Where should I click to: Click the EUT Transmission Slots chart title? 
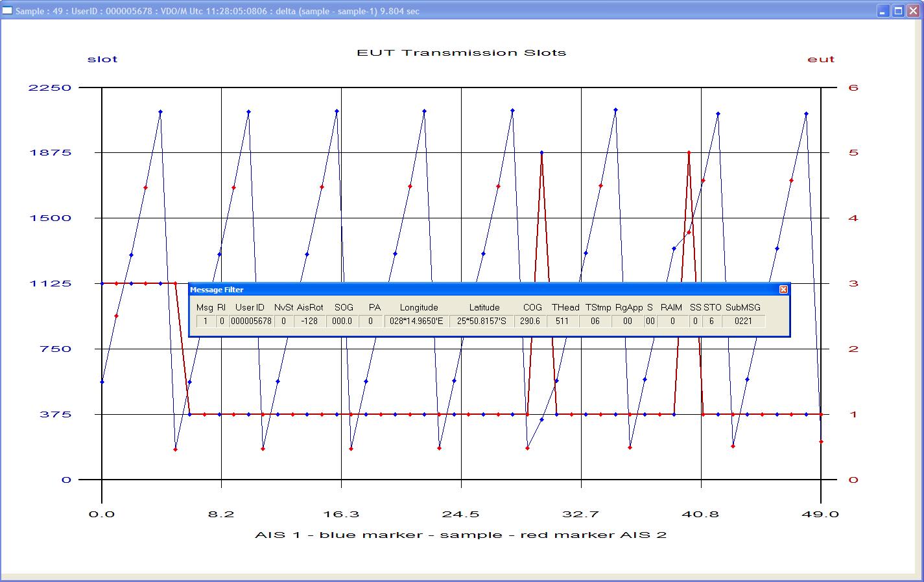(461, 52)
